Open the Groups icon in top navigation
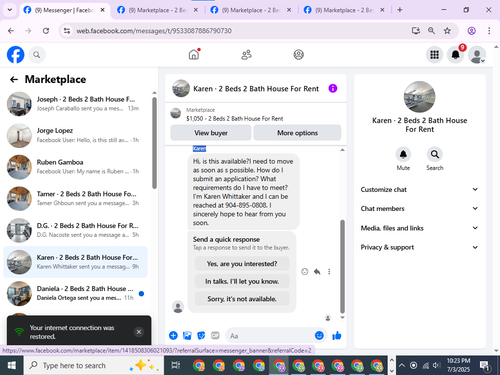This screenshot has height=375, width=500. point(298,54)
